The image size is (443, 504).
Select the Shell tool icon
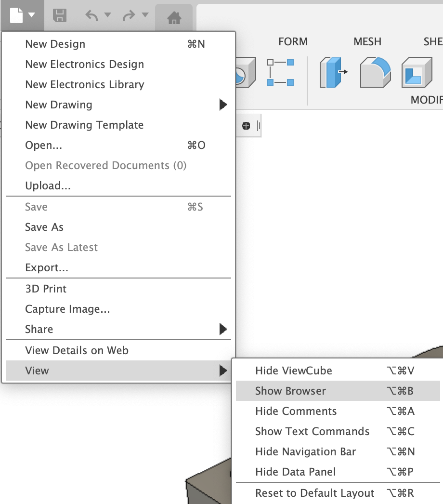[x=415, y=72]
